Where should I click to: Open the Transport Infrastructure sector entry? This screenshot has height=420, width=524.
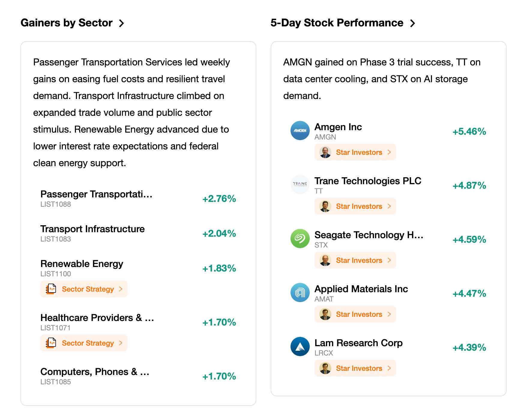pyautogui.click(x=138, y=233)
